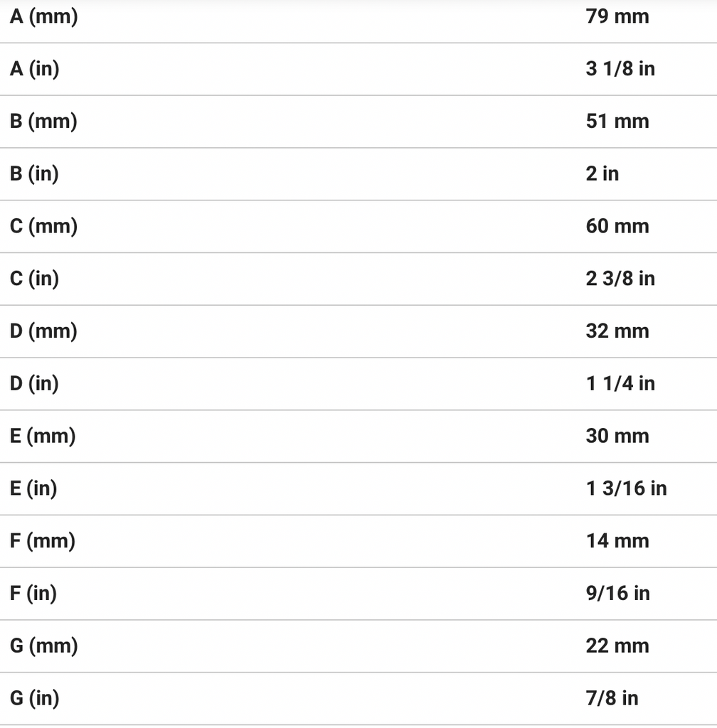Click the '22 mm' value

point(617,646)
